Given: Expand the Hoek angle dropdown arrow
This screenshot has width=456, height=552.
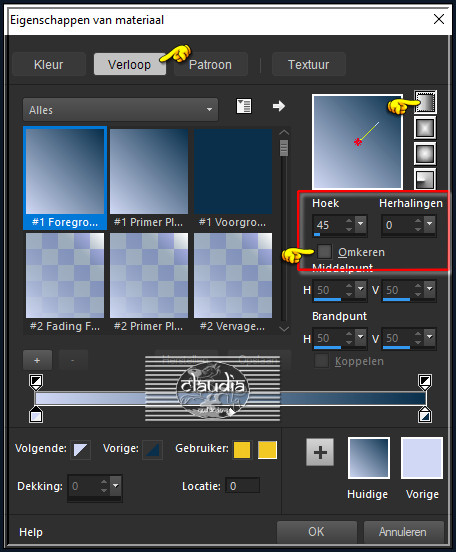Looking at the screenshot, I should coord(361,224).
